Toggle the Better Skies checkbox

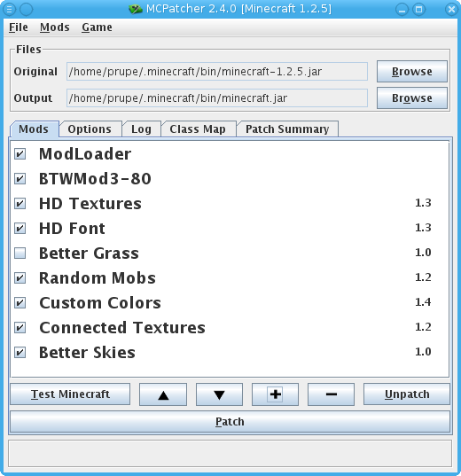pos(20,353)
